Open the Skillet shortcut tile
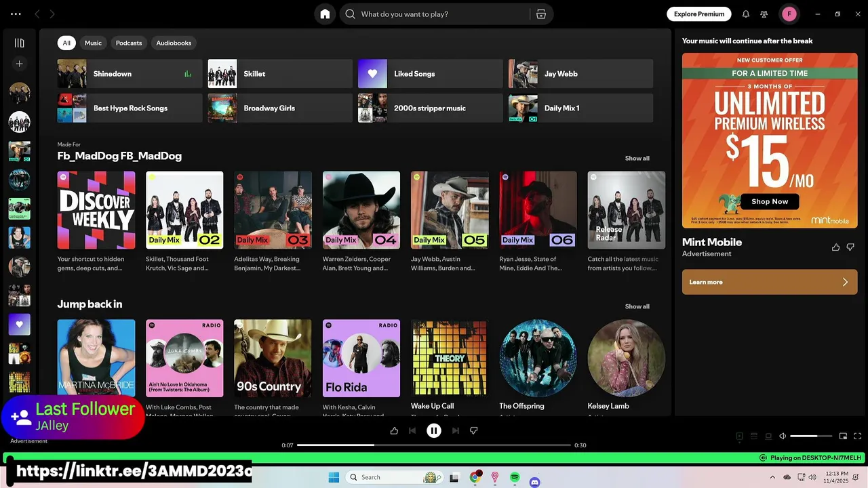Viewport: 868px width, 488px height. [x=280, y=74]
